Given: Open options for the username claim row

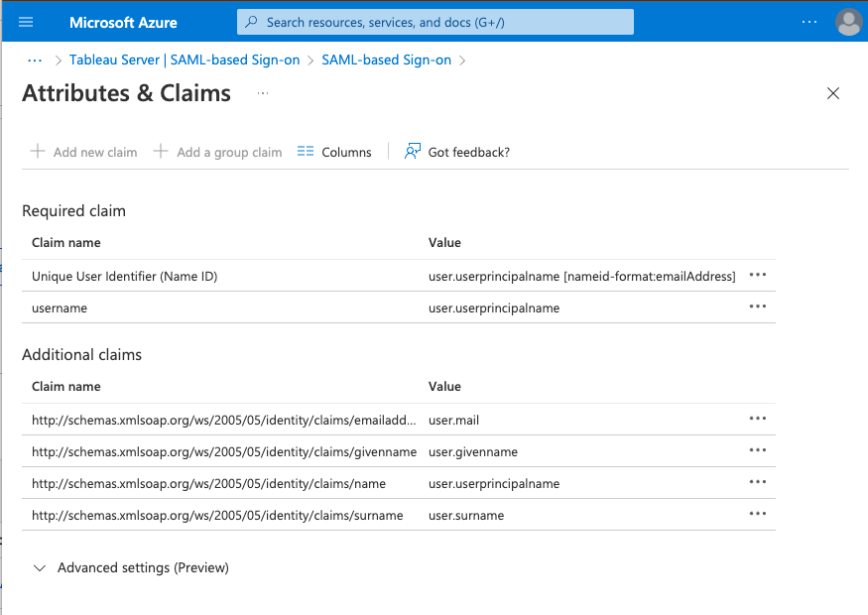Looking at the screenshot, I should pyautogui.click(x=758, y=307).
